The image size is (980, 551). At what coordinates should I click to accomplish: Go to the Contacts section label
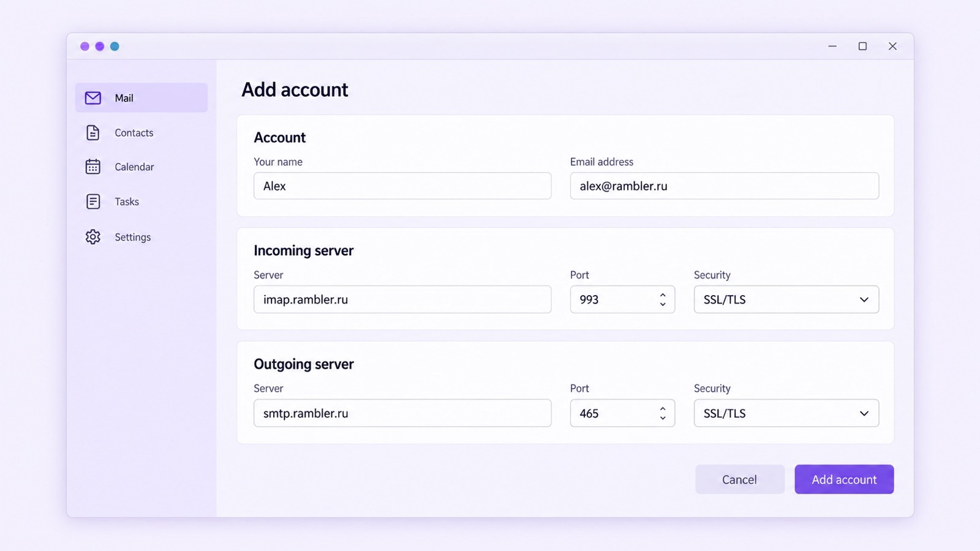(x=134, y=133)
